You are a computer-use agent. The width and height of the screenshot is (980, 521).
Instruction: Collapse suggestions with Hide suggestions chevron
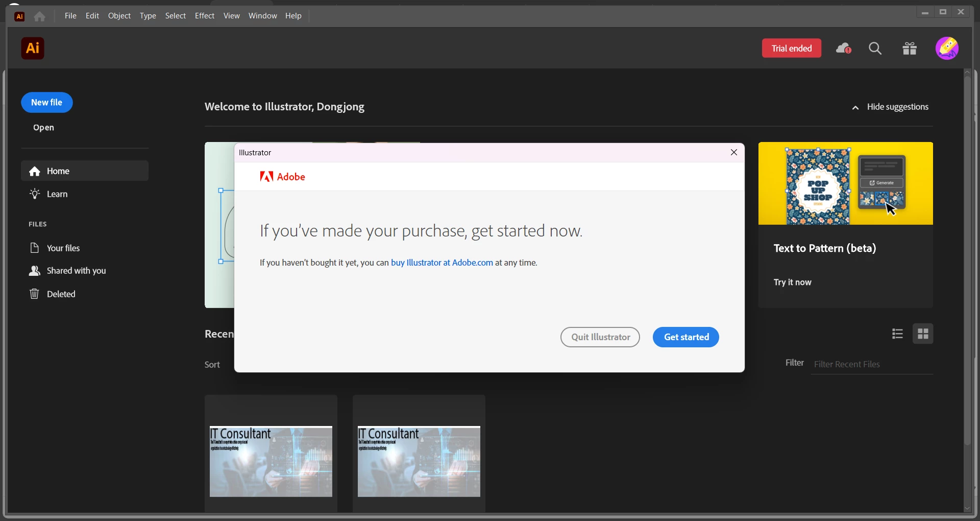pyautogui.click(x=856, y=108)
